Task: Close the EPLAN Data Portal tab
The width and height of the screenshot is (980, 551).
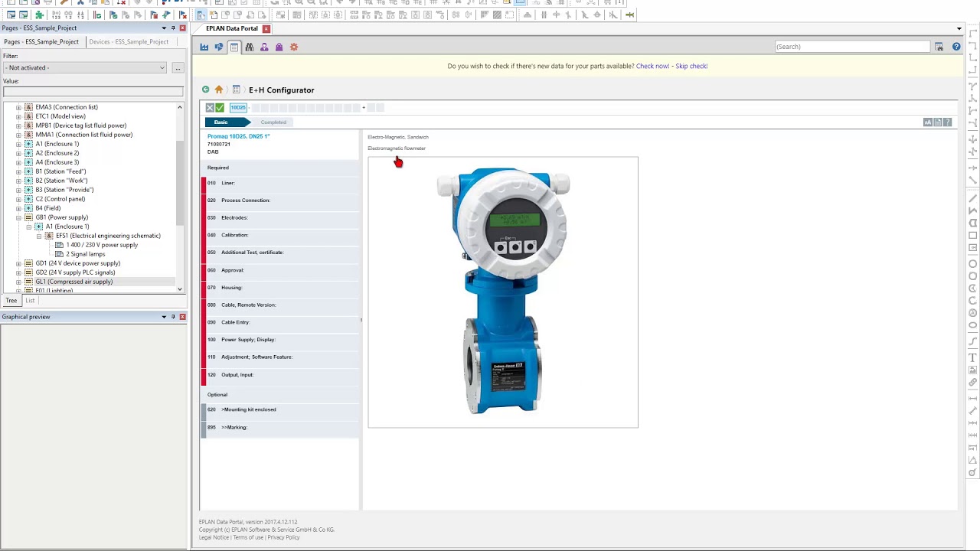Action: point(266,29)
